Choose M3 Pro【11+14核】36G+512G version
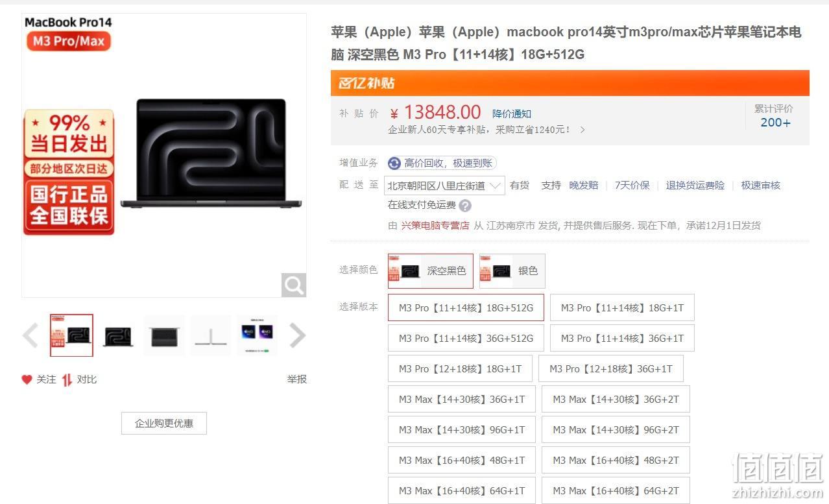 coord(466,338)
